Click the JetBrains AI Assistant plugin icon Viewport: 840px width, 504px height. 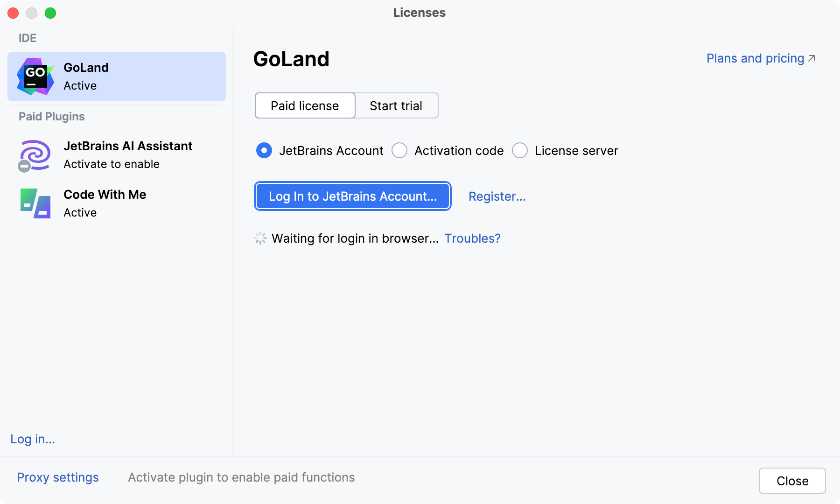coord(35,154)
